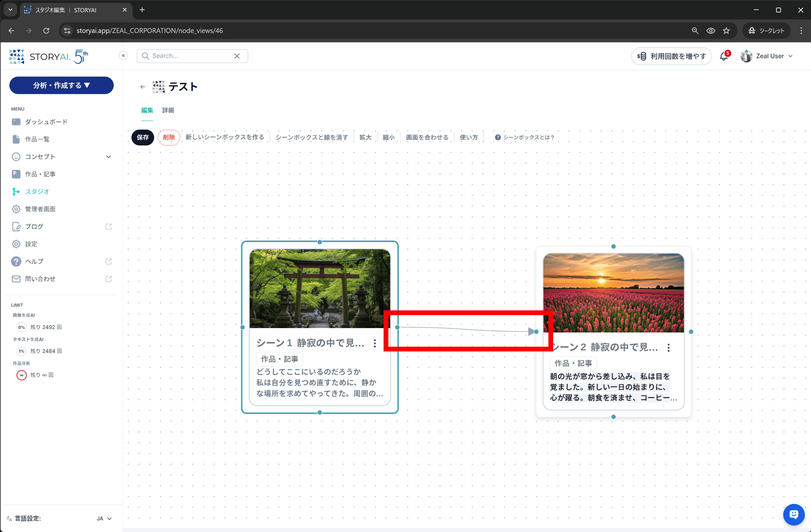This screenshot has height=532, width=811.
Task: Open ブログ external link
Action: pos(61,227)
